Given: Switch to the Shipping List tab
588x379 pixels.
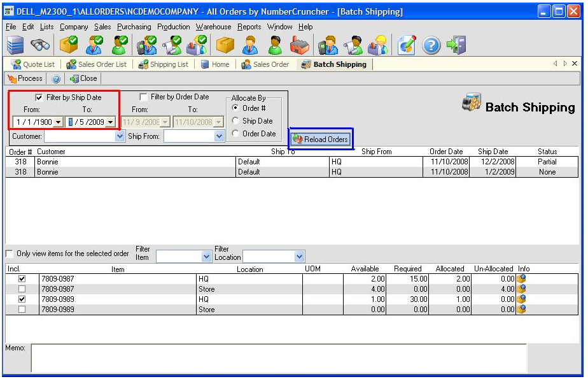Looking at the screenshot, I should tap(163, 64).
